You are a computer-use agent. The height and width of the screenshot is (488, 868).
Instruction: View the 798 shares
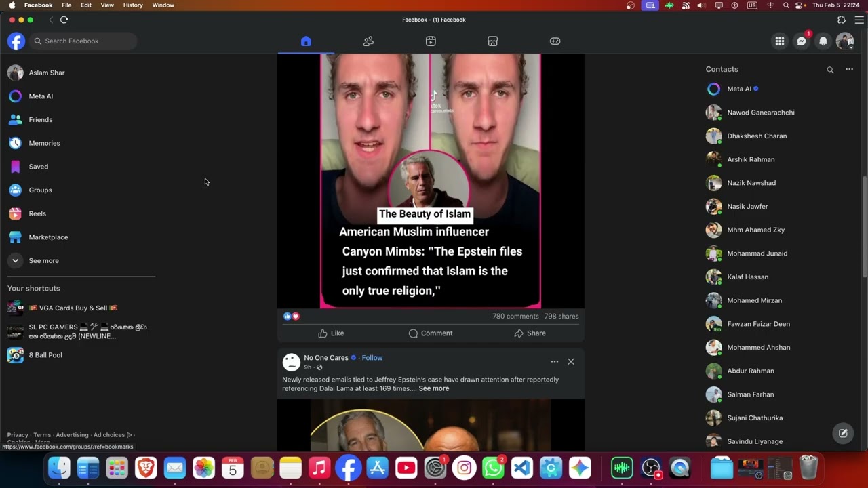561,317
